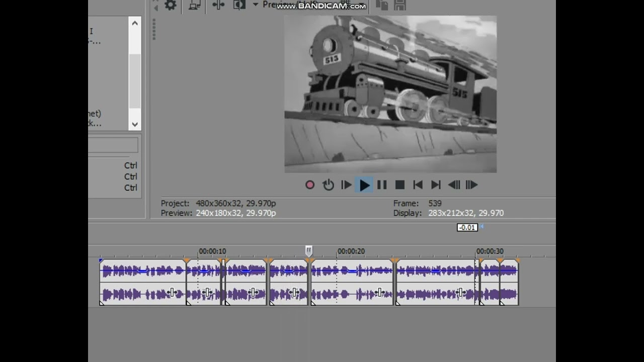Click Preview 240x180x32, 29.970p text
The image size is (644, 362).
tap(218, 213)
